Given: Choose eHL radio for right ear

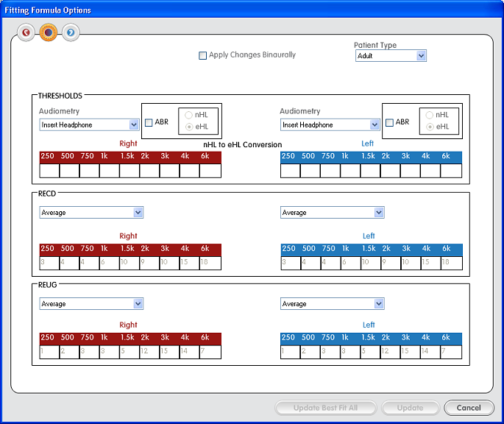Looking at the screenshot, I should 189,127.
